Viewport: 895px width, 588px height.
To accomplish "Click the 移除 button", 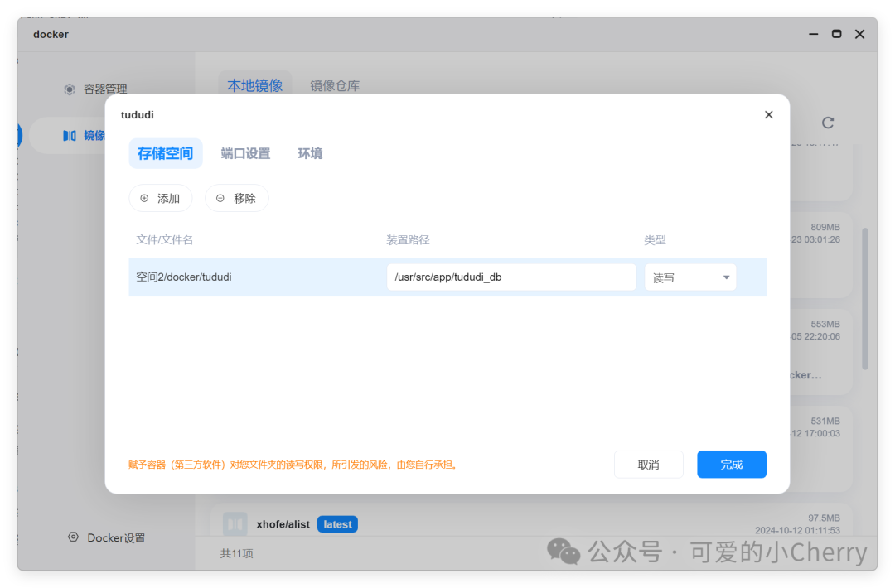I will 236,198.
